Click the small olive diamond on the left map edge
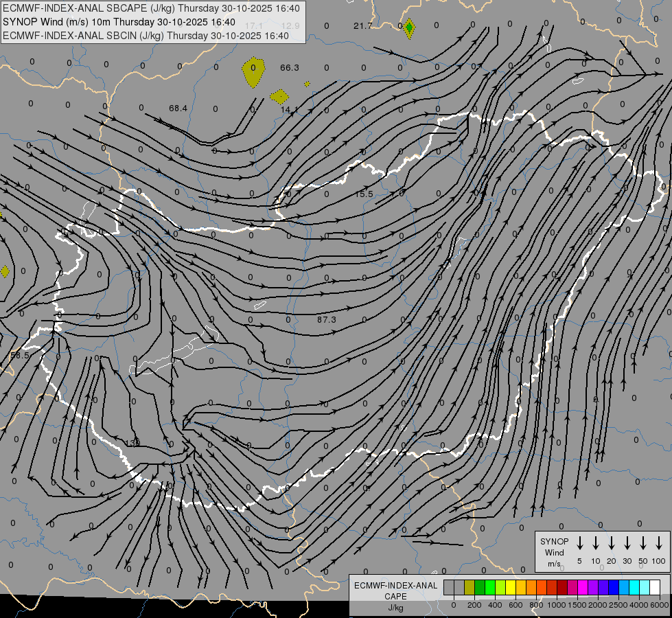The width and height of the screenshot is (672, 618). click(x=5, y=271)
